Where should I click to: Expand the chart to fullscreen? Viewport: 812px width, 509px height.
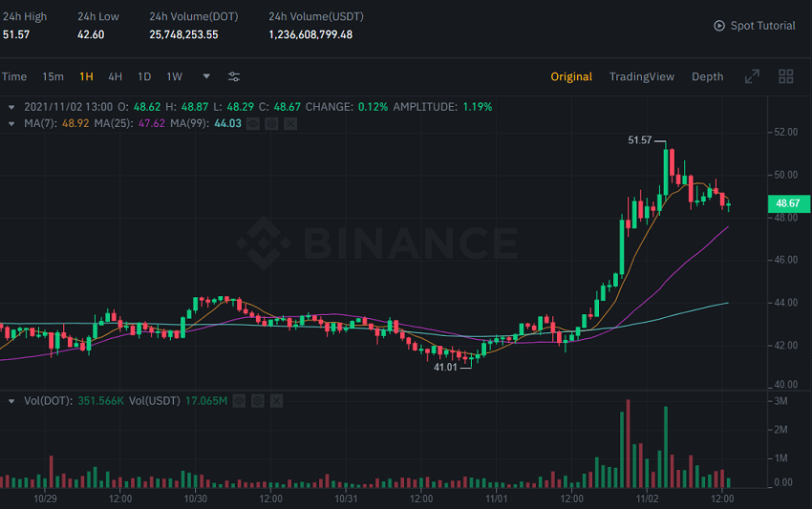(x=752, y=76)
